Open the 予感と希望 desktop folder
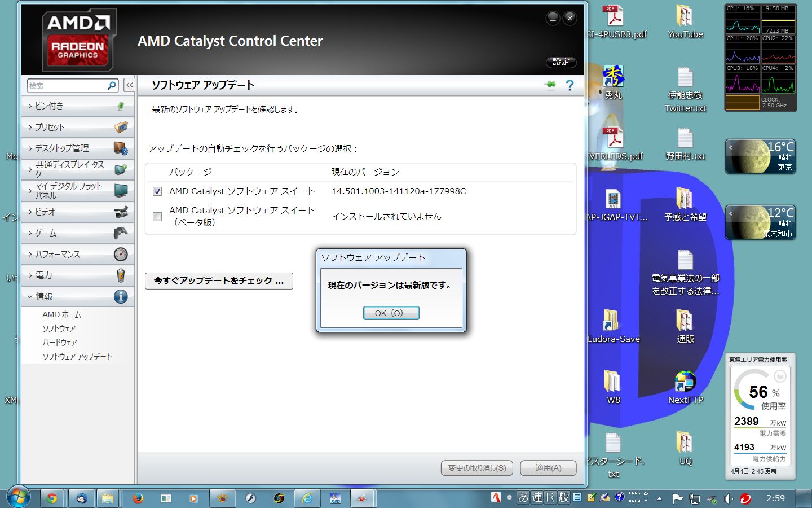Image resolution: width=812 pixels, height=508 pixels. 685,204
